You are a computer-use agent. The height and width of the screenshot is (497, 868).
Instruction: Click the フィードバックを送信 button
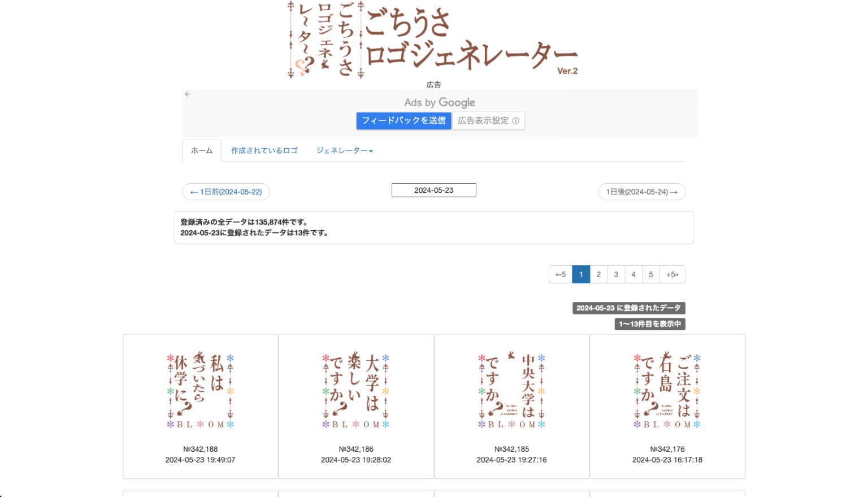[403, 120]
